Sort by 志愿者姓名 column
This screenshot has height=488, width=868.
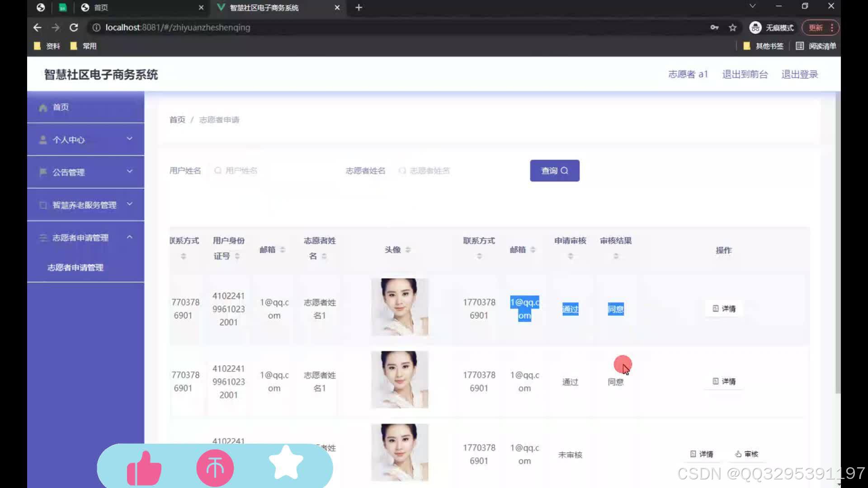click(324, 256)
